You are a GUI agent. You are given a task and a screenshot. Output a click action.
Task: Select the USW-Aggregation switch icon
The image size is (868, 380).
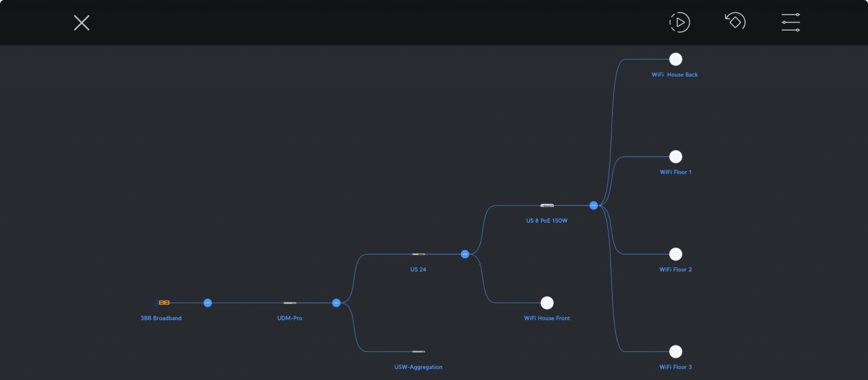tap(418, 352)
